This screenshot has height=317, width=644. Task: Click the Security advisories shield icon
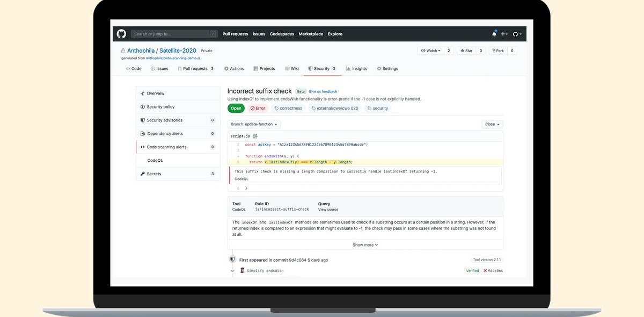pyautogui.click(x=143, y=120)
